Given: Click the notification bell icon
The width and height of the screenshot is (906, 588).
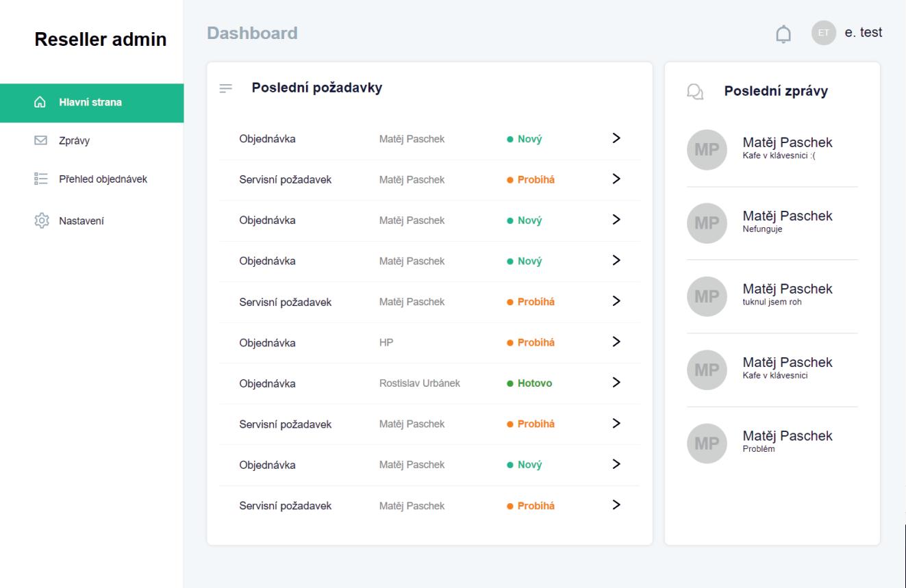Looking at the screenshot, I should coord(783,34).
